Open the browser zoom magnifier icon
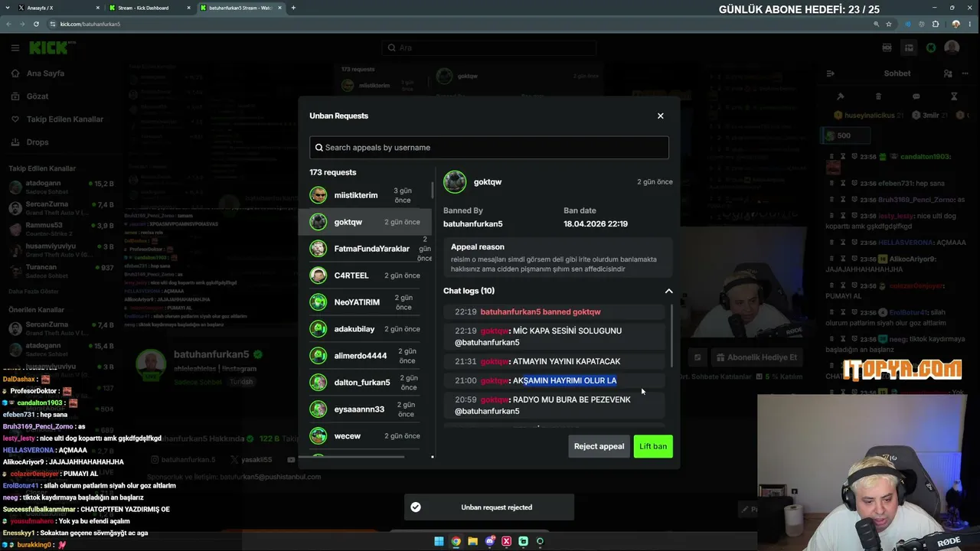This screenshot has width=980, height=551. [x=876, y=24]
